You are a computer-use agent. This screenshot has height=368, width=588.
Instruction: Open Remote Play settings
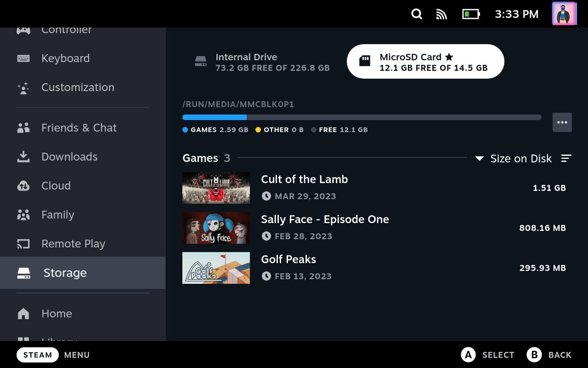(83, 244)
